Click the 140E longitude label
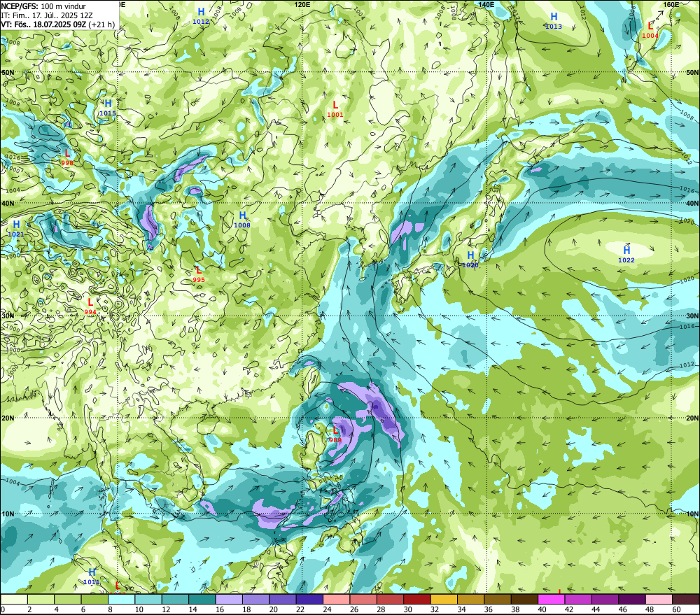700x615 pixels. point(486,4)
